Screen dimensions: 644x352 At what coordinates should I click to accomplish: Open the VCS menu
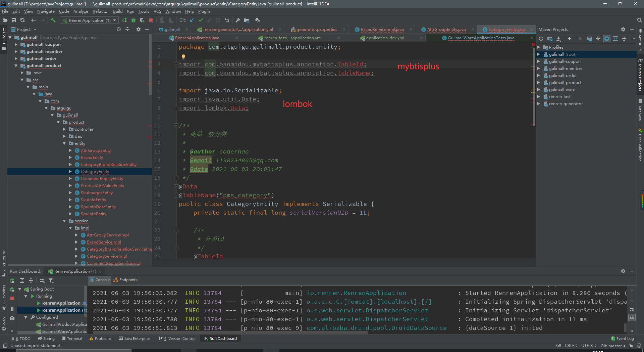coord(157,11)
